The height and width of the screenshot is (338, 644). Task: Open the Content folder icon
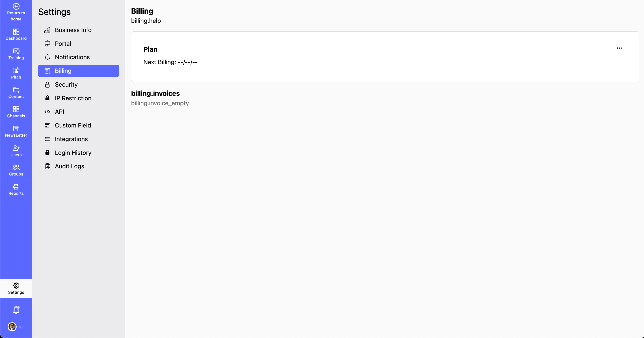coord(16,90)
